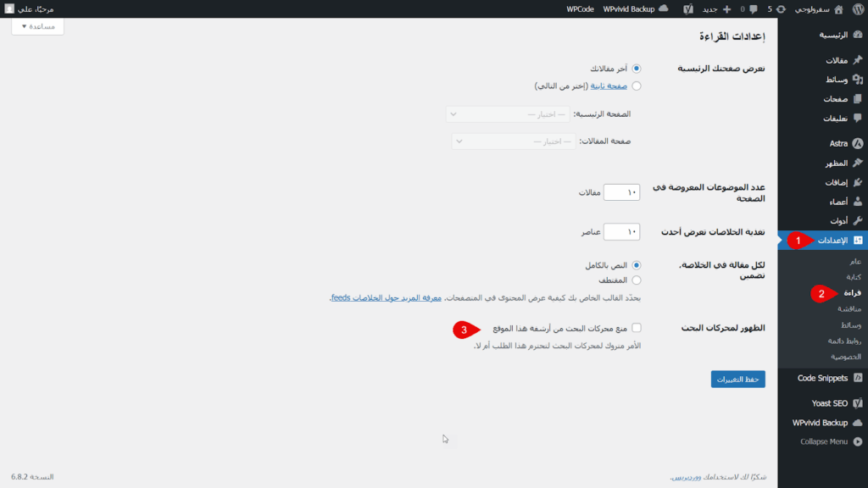Click the howdy user greeting text
868x488 pixels.
click(x=36, y=8)
